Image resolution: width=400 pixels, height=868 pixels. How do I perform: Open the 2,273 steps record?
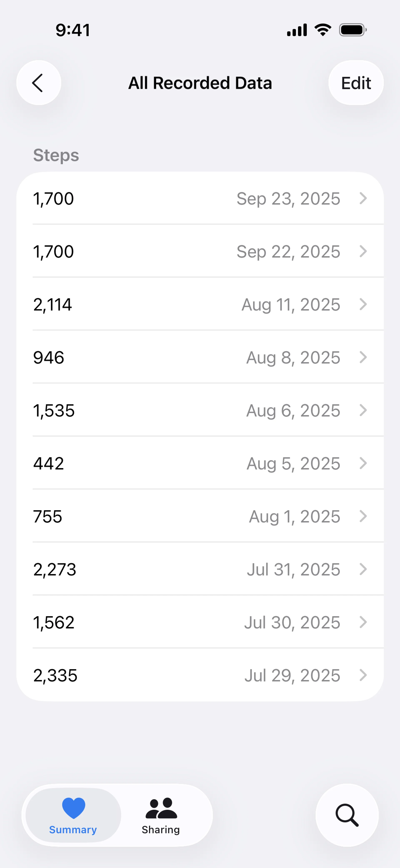[200, 569]
